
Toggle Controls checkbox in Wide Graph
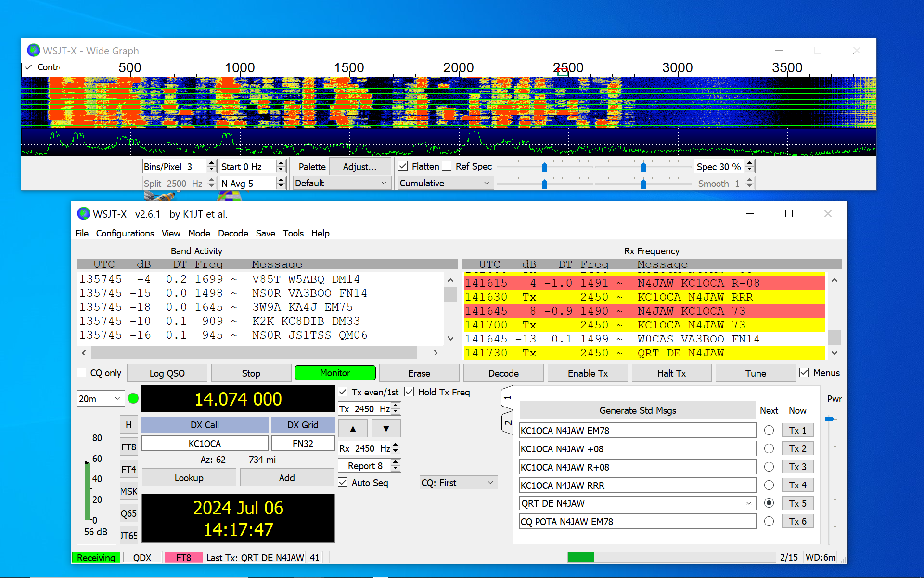pyautogui.click(x=28, y=67)
